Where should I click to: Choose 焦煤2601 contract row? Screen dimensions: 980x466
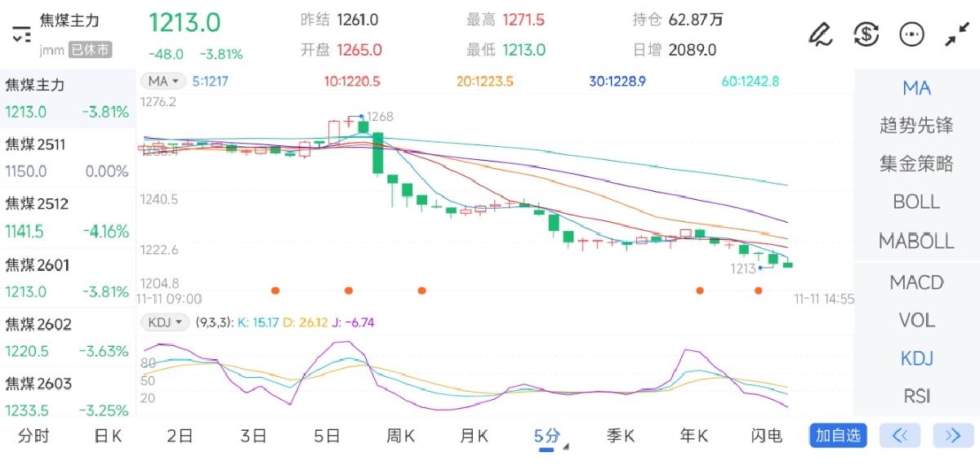[67, 277]
